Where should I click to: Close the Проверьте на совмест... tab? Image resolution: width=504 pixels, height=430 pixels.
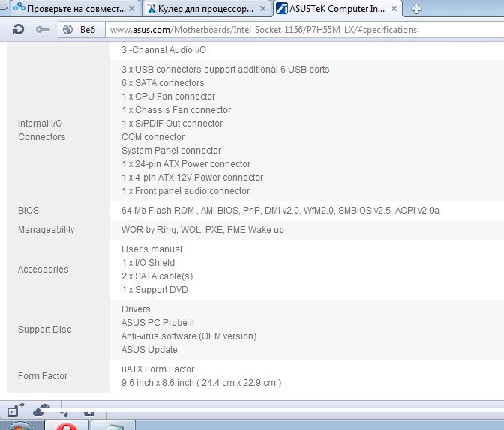click(132, 9)
